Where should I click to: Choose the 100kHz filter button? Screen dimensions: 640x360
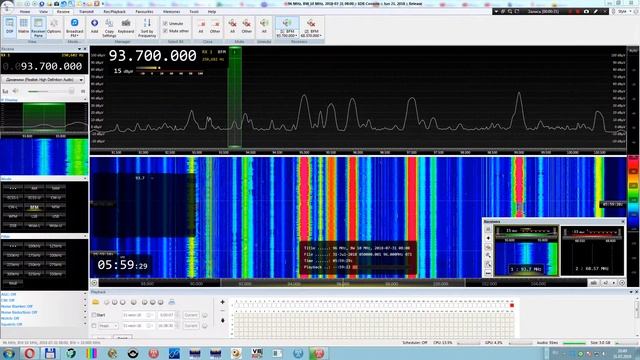click(x=34, y=246)
